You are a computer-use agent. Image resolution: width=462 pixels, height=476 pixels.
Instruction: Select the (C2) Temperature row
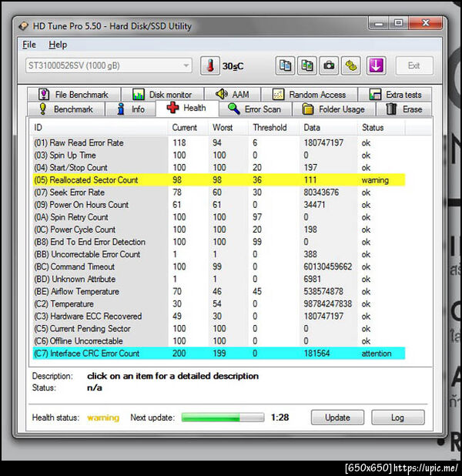click(x=219, y=303)
